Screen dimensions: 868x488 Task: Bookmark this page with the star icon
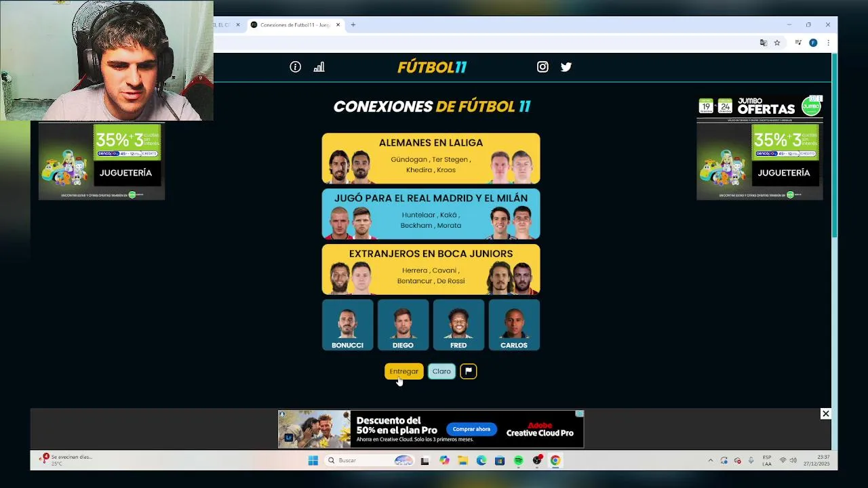point(777,43)
